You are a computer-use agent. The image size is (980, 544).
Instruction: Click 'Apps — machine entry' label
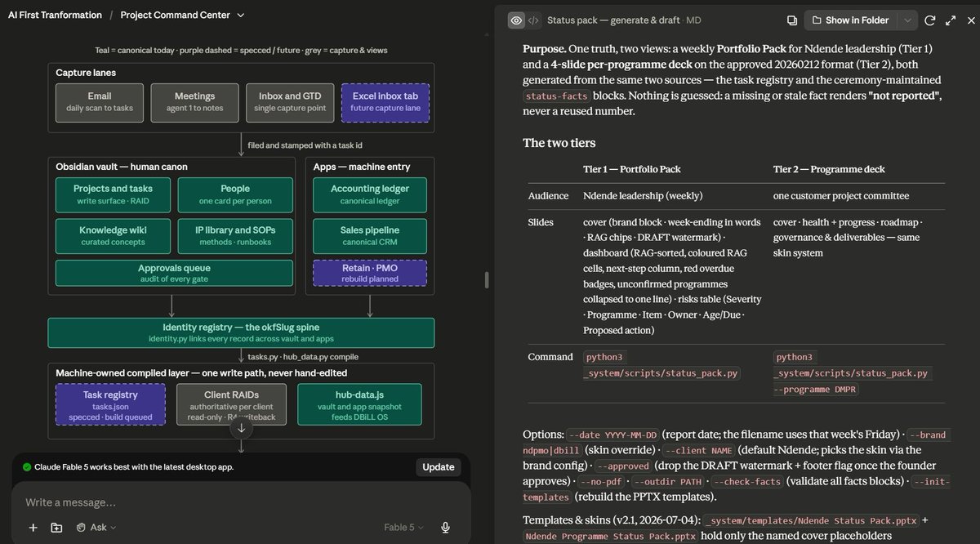tap(360, 167)
